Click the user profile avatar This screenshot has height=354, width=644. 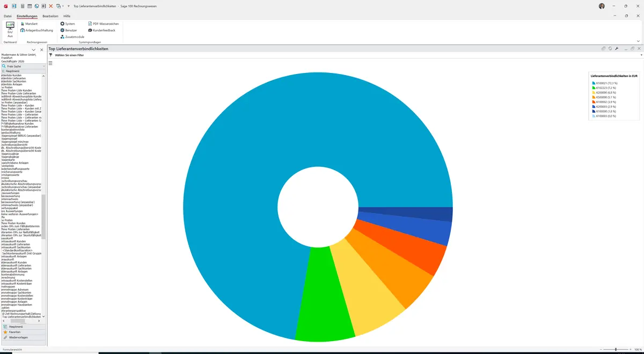pyautogui.click(x=602, y=6)
